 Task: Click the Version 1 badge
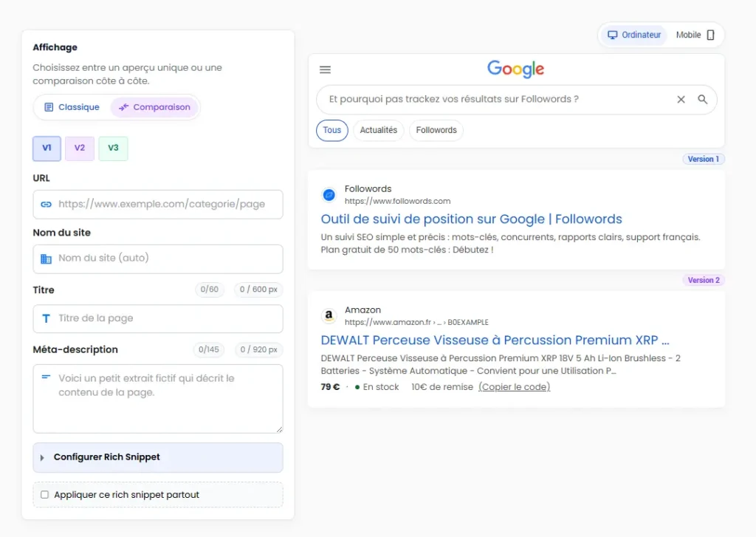(x=703, y=159)
